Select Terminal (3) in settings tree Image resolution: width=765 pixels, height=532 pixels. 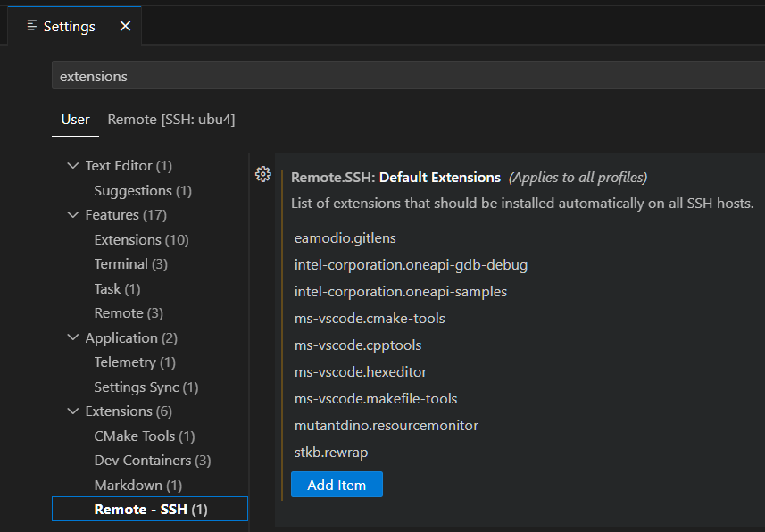coord(130,264)
